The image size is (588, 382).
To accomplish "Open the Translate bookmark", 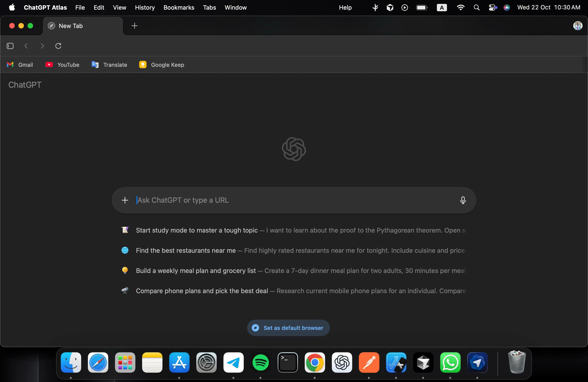I will (x=109, y=65).
